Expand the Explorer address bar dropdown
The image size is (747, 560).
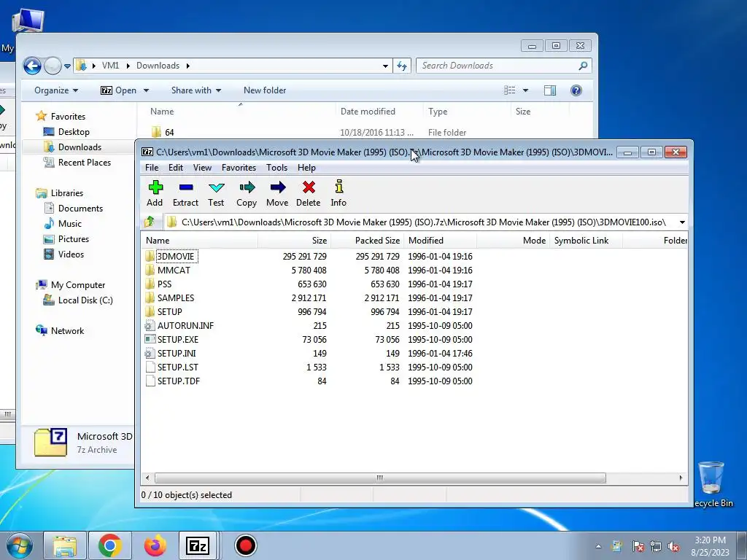(x=385, y=66)
